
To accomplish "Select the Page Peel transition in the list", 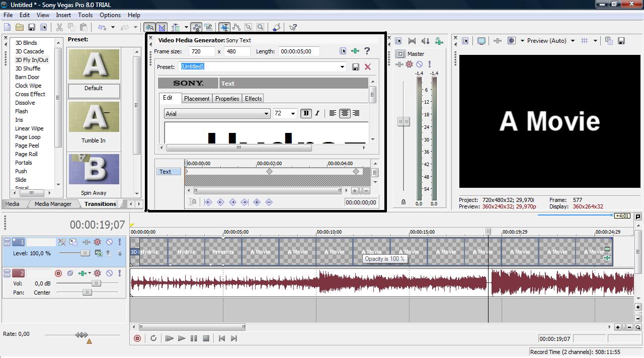I will (27, 146).
